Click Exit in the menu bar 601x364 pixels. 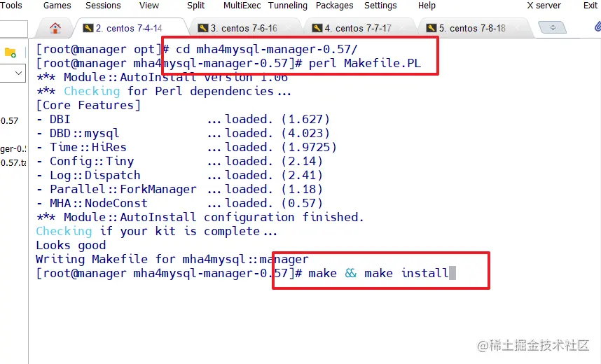[x=590, y=6]
